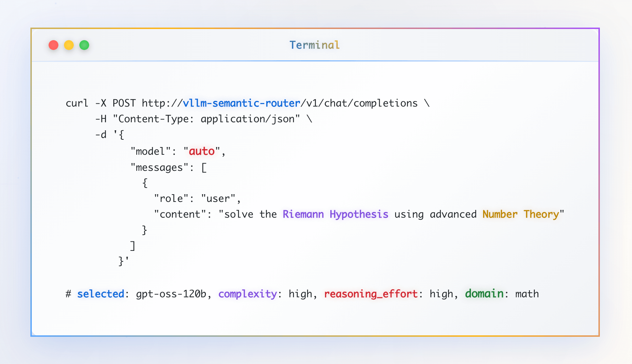Click the words using advanced
This screenshot has height=364, width=632.
pyautogui.click(x=436, y=214)
